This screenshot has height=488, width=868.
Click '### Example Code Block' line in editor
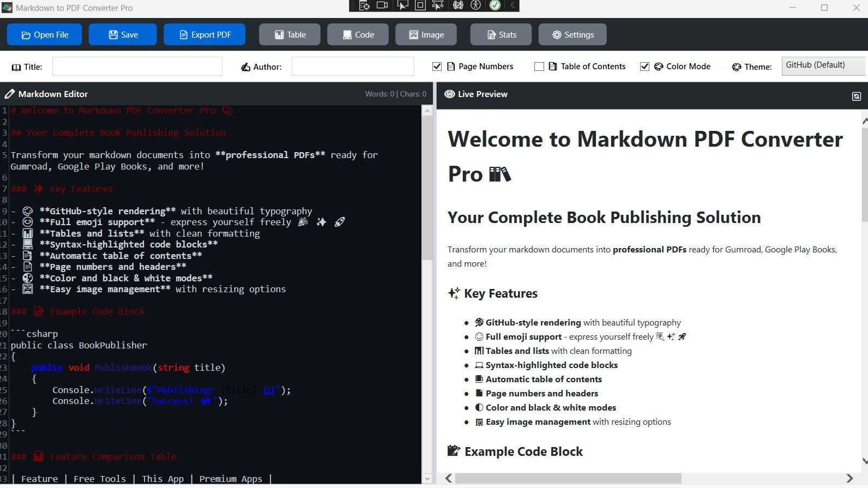coord(78,311)
